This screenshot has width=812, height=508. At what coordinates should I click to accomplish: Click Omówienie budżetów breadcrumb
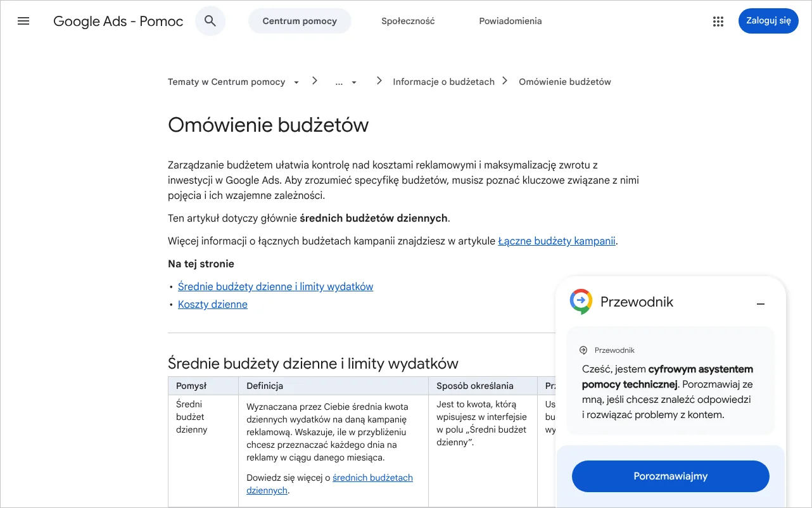tap(565, 82)
